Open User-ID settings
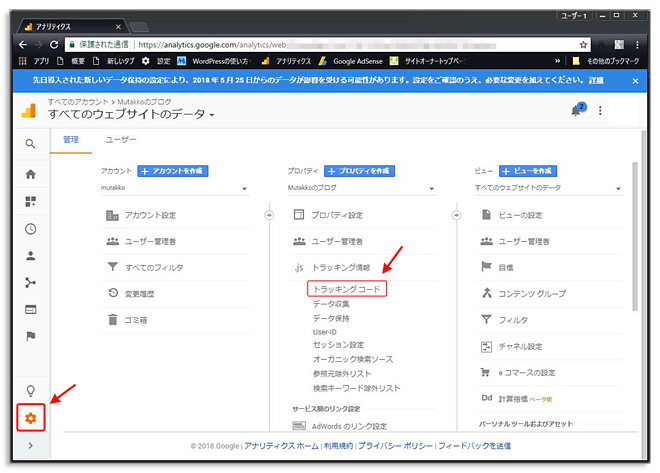Image resolution: width=660 pixels, height=473 pixels. 325,332
